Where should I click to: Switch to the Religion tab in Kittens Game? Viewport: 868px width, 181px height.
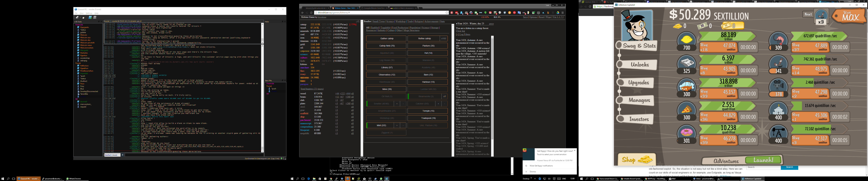[418, 22]
